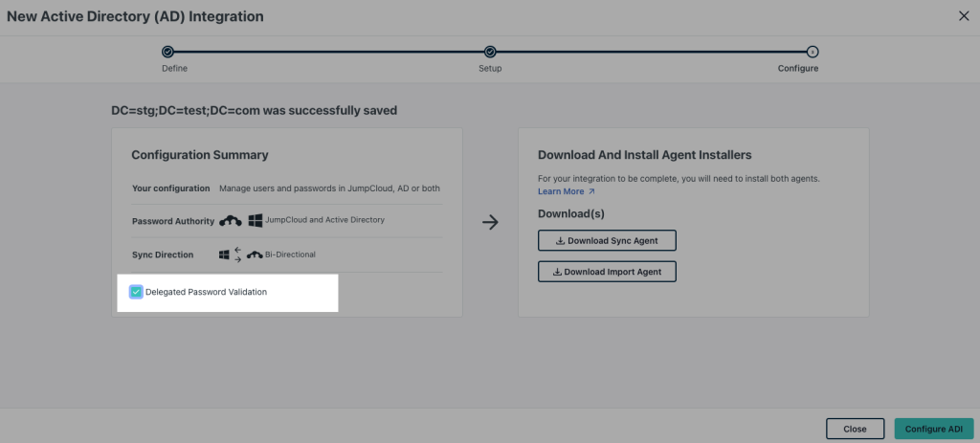Viewport: 980px width, 443px height.
Task: Click the right arrow between the two panels
Action: (x=490, y=222)
